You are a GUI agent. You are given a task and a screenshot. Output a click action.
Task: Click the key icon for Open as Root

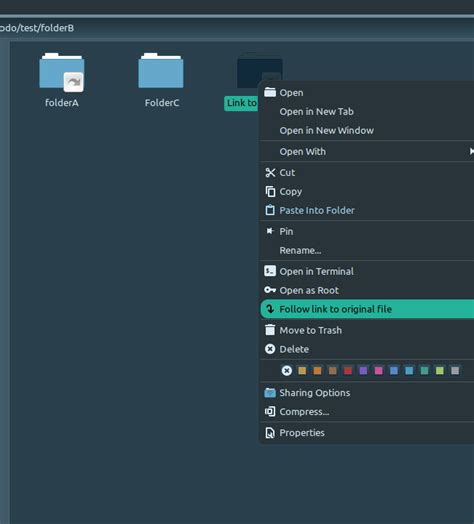tap(270, 290)
